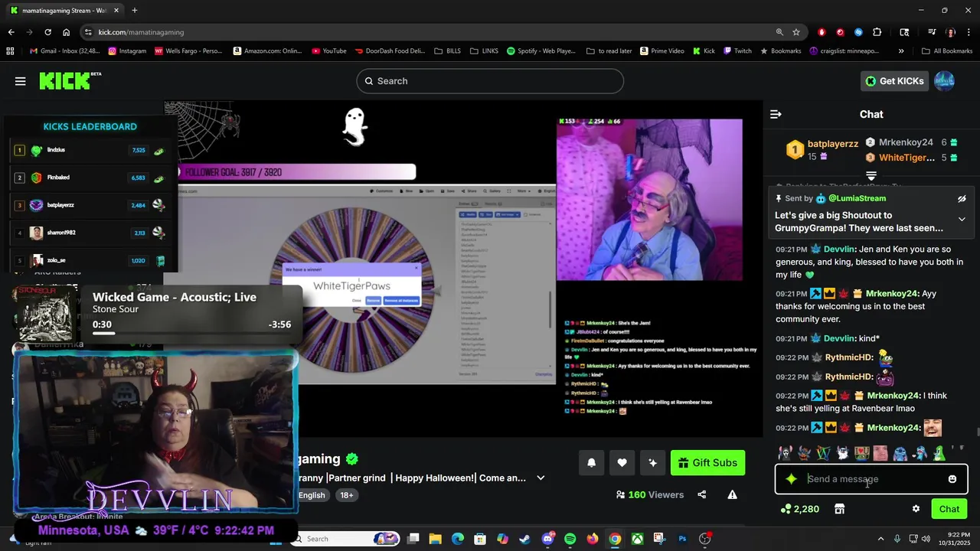Toggle stream notifications bell
Image resolution: width=980 pixels, height=551 pixels.
tap(591, 462)
